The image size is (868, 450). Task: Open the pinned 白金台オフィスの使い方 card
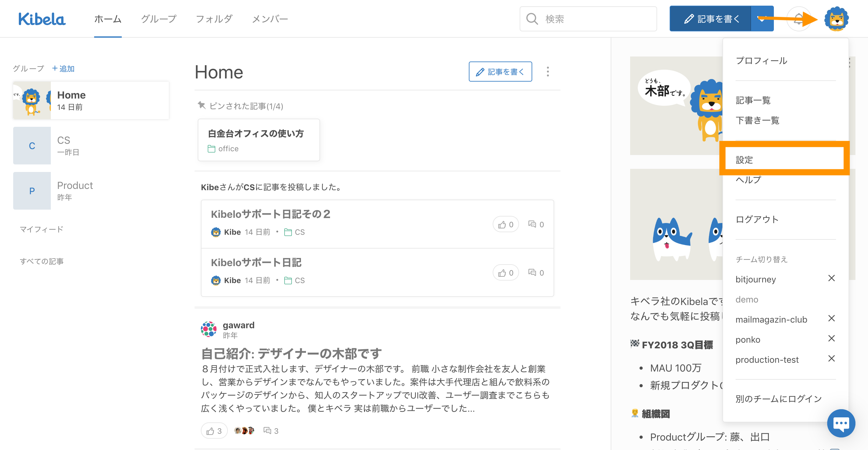259,140
